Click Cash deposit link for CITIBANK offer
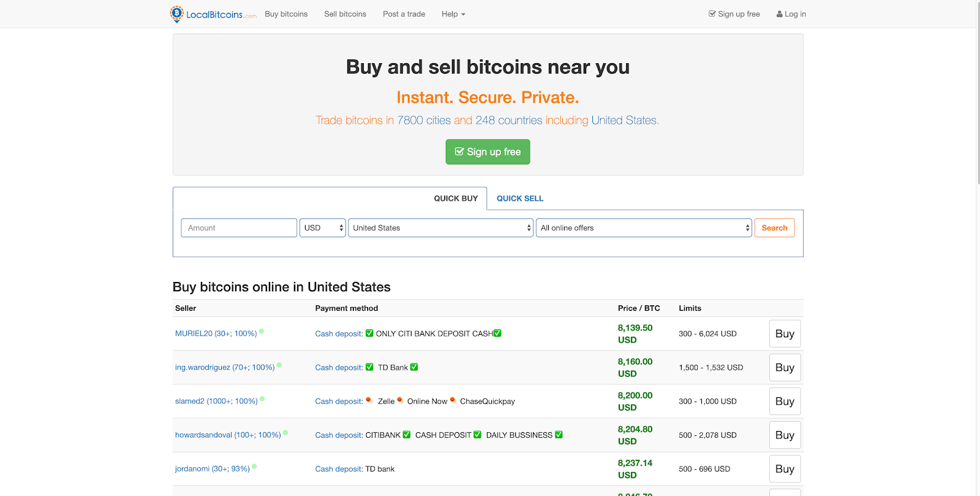This screenshot has width=980, height=496. click(339, 435)
